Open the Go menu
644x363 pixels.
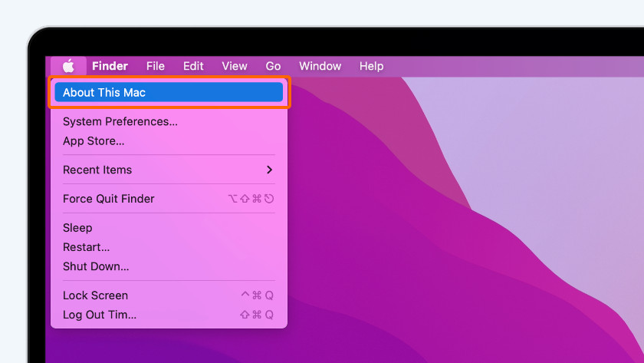point(273,66)
